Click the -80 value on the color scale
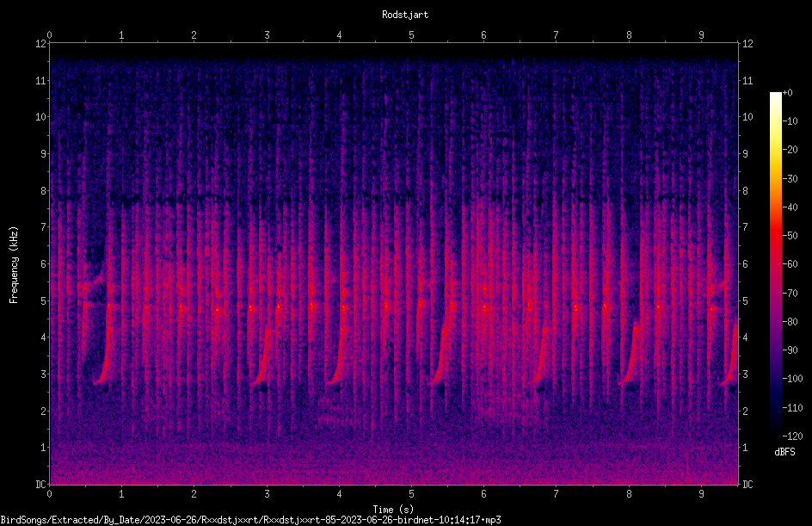The height and width of the screenshot is (526, 812). pyautogui.click(x=790, y=322)
